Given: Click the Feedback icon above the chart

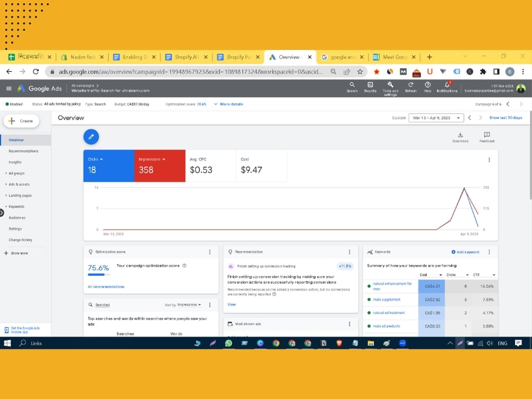Looking at the screenshot, I should (x=487, y=137).
